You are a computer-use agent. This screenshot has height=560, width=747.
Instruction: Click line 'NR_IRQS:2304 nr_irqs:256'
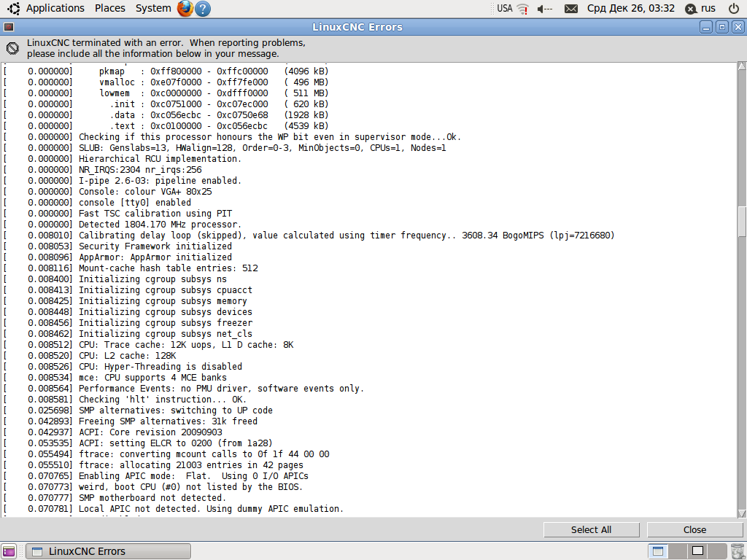(140, 169)
